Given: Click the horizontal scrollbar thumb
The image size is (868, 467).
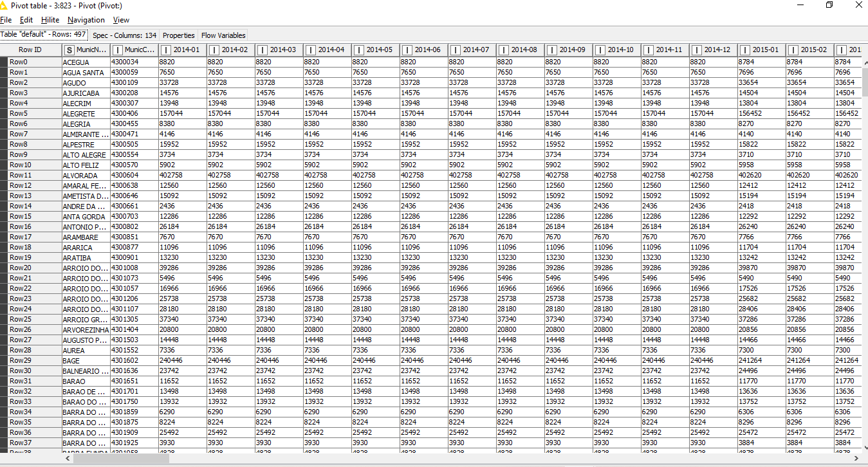Looking at the screenshot, I should click(121, 459).
